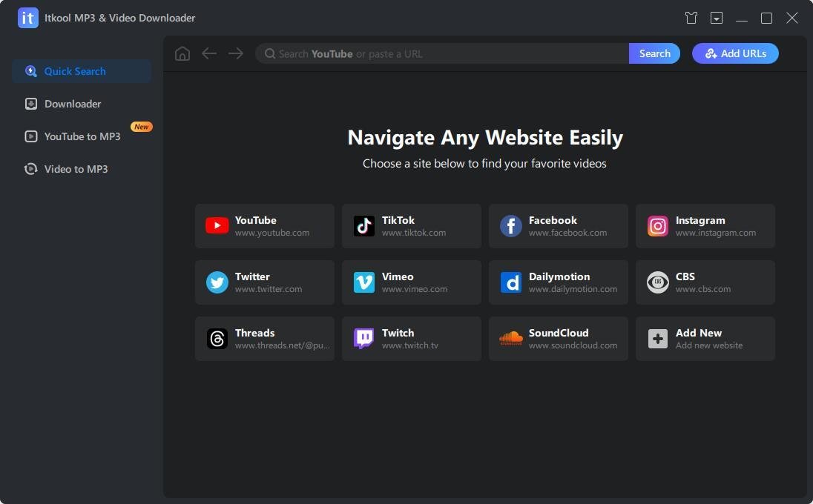This screenshot has height=504, width=813.
Task: Open the Vimeo site tile
Action: (x=411, y=282)
